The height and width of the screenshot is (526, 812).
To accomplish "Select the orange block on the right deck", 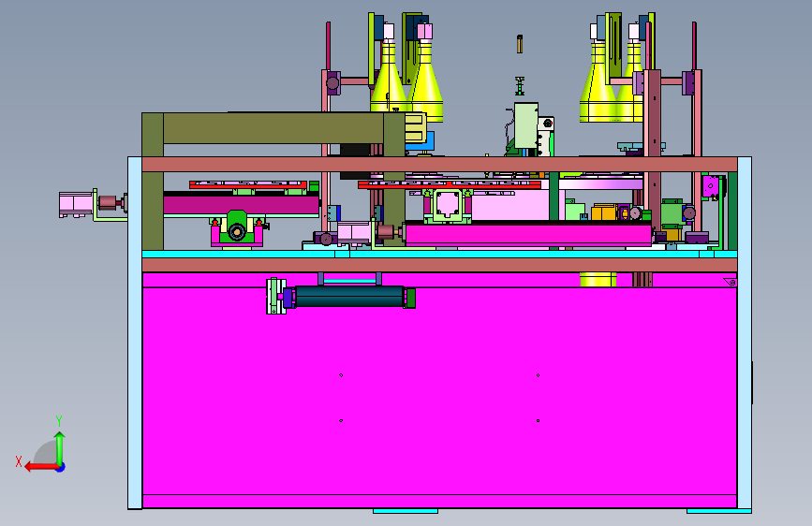I will point(603,212).
